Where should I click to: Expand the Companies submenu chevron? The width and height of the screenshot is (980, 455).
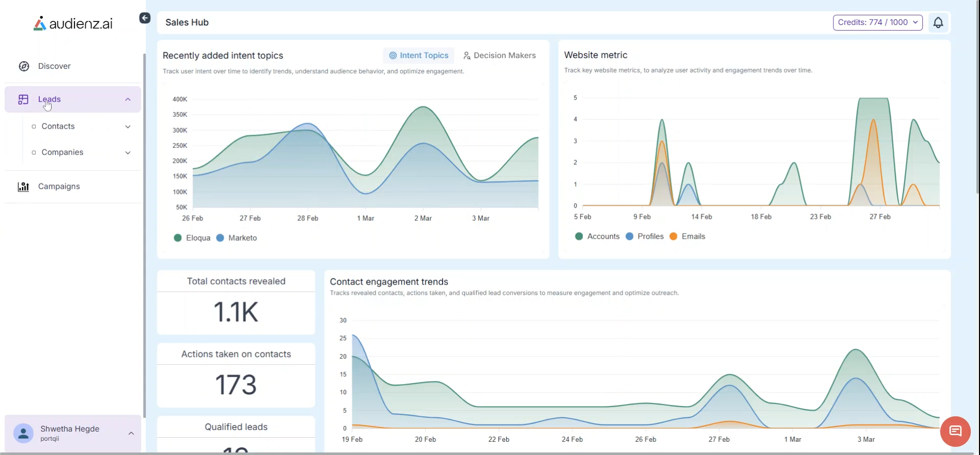(128, 153)
